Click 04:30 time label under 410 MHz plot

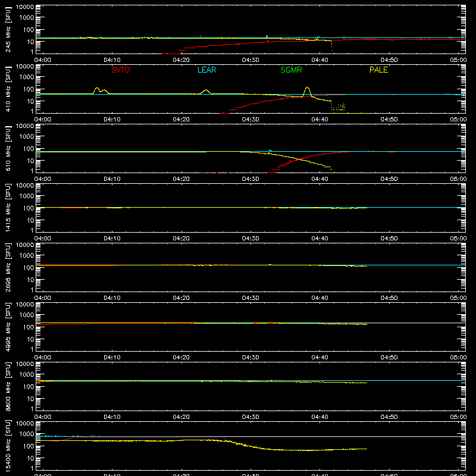coord(250,120)
